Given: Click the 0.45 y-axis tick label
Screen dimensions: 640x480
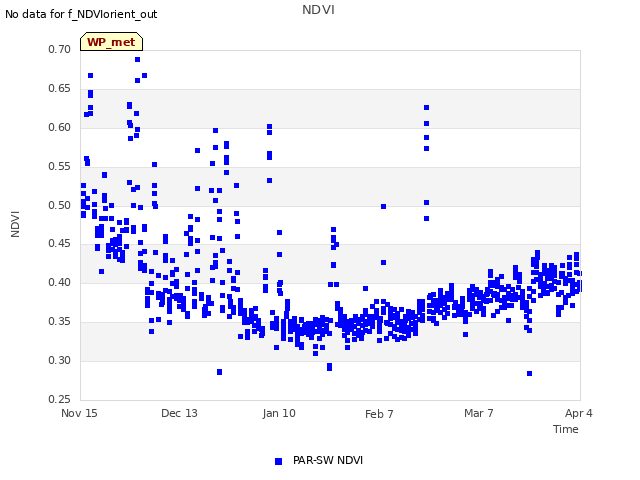Looking at the screenshot, I should click(x=60, y=244).
